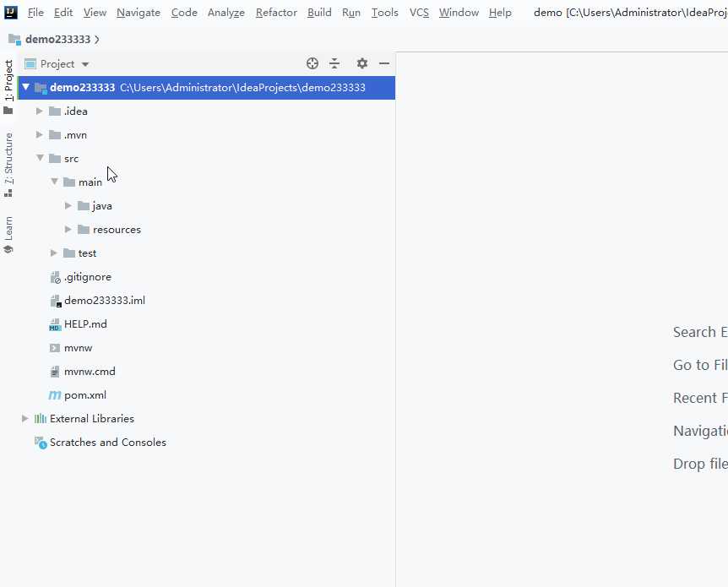Screen dimensions: 728x587
Task: Collapse the demo233333 root node arrow
Action: 26,87
